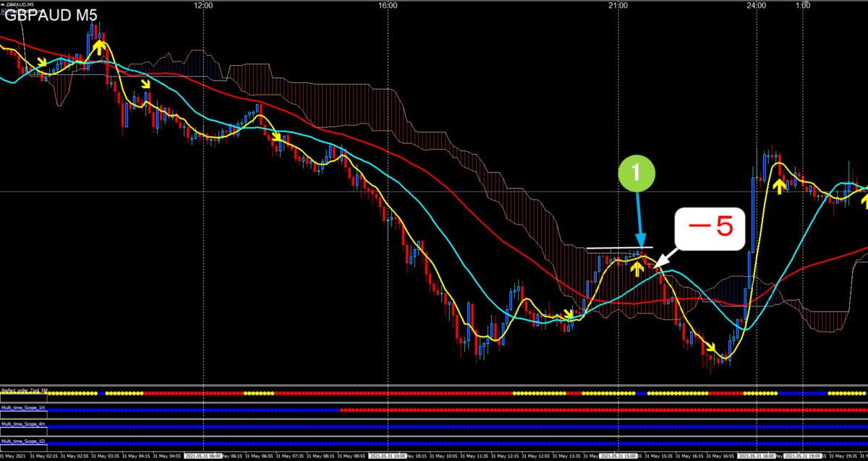Click the yellow up arrow at the top-left price peak
Viewport: 868px width, 461px height.
tap(100, 48)
